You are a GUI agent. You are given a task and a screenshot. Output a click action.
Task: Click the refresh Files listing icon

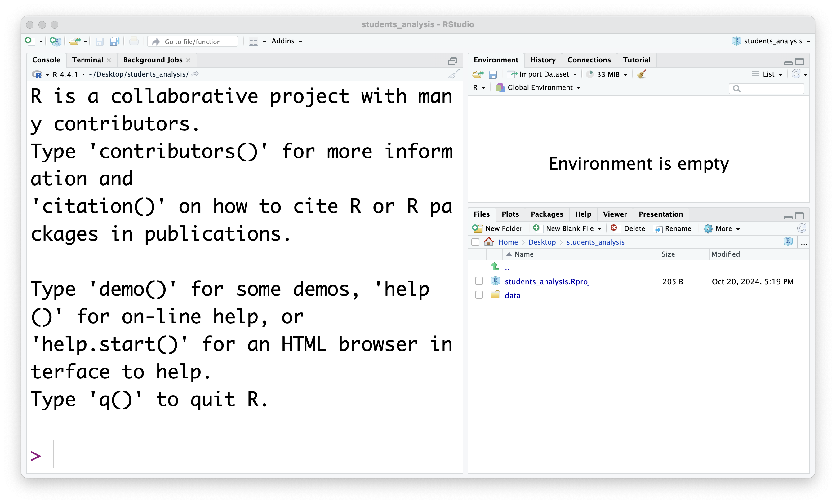pyautogui.click(x=801, y=228)
